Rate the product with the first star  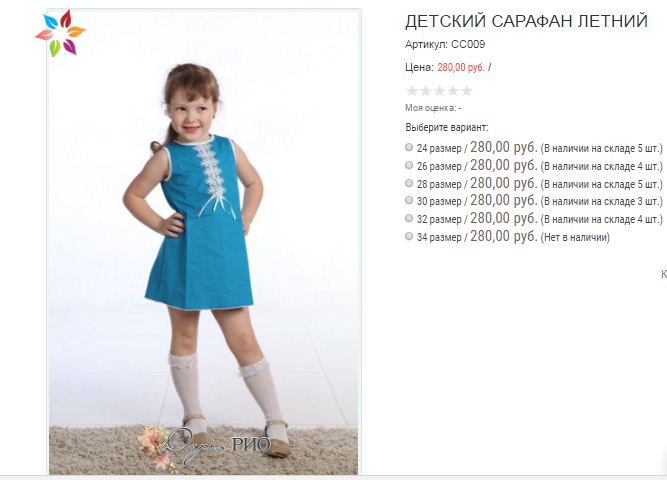pyautogui.click(x=412, y=91)
